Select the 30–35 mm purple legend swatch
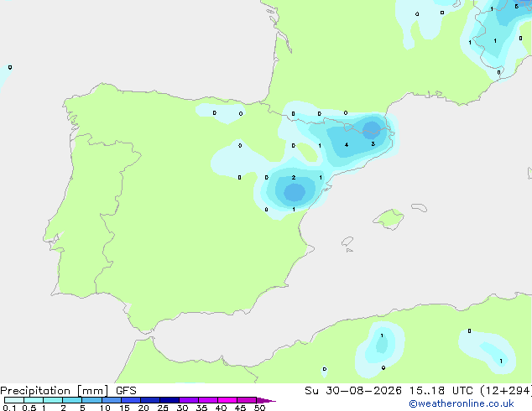Image resolution: width=532 pixels, height=411 pixels. (189, 400)
